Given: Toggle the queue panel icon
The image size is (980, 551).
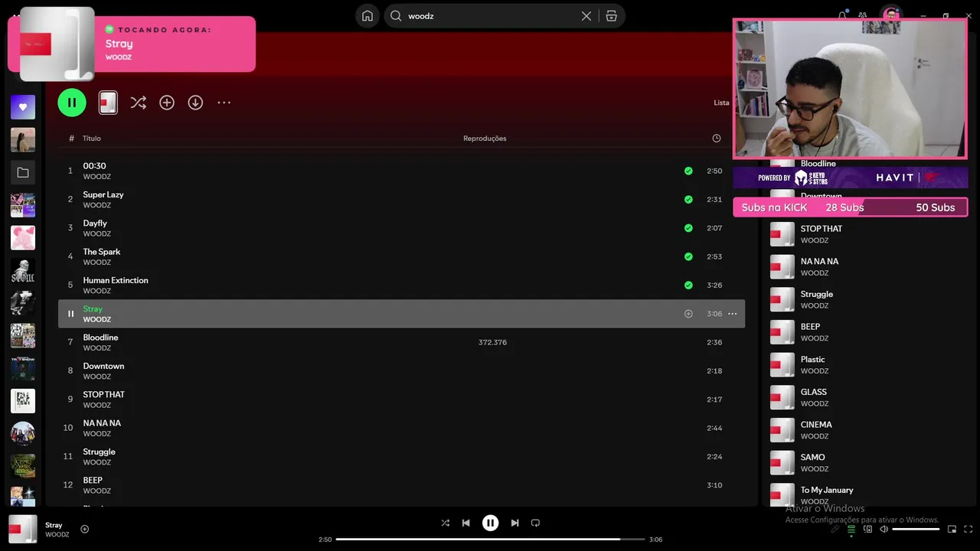Looking at the screenshot, I should click(x=851, y=530).
